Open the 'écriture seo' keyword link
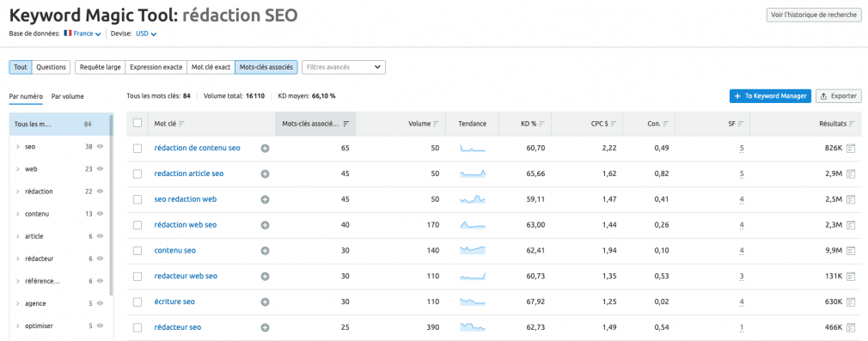868x341 pixels. [174, 301]
